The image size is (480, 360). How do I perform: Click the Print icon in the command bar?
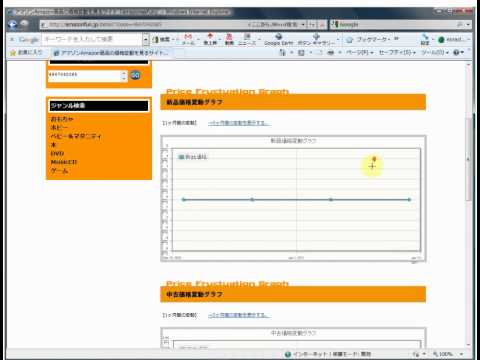point(330,53)
